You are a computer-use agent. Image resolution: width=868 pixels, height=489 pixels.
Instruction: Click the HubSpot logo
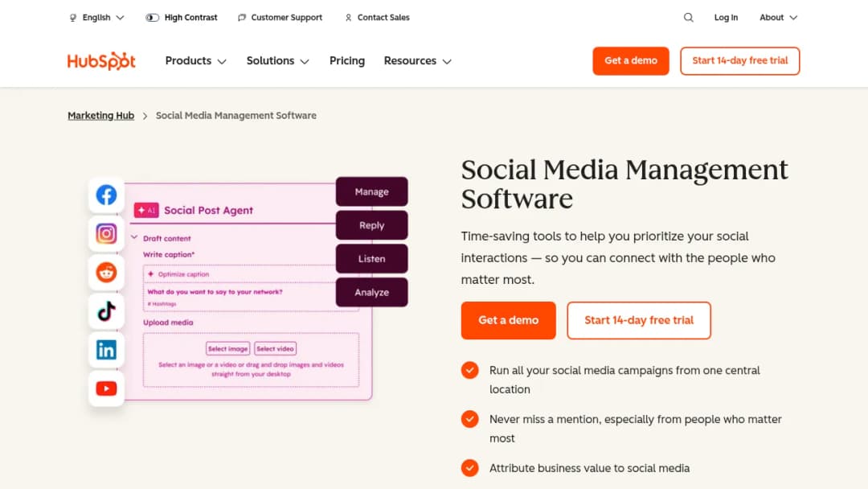click(x=101, y=61)
